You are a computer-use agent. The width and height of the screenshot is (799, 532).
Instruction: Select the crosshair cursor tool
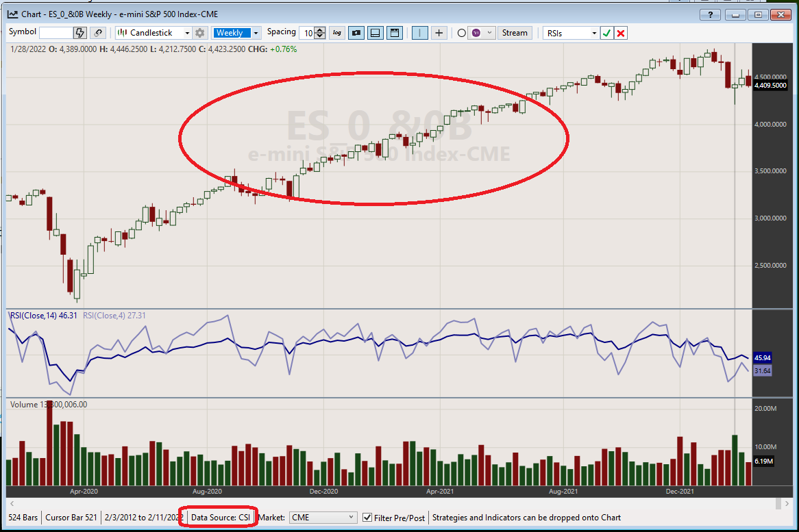click(439, 33)
